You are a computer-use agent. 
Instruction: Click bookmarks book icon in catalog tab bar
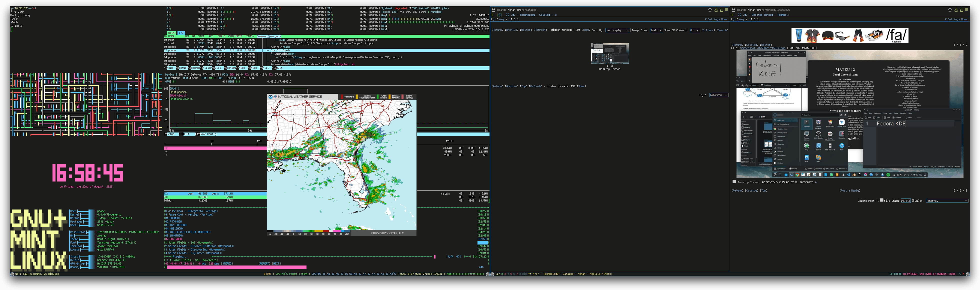pyautogui.click(x=499, y=15)
